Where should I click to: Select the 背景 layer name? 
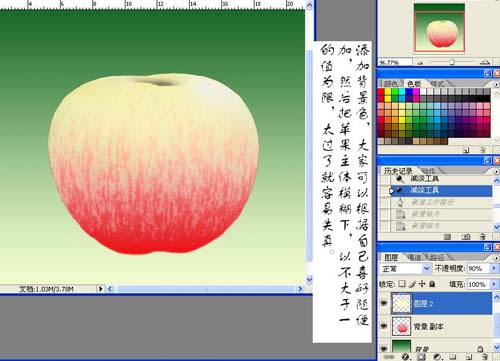click(422, 349)
